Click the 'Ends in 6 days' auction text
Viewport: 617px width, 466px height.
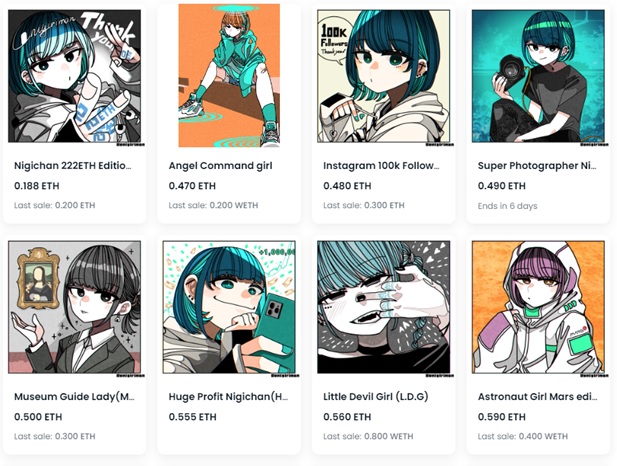pos(507,206)
